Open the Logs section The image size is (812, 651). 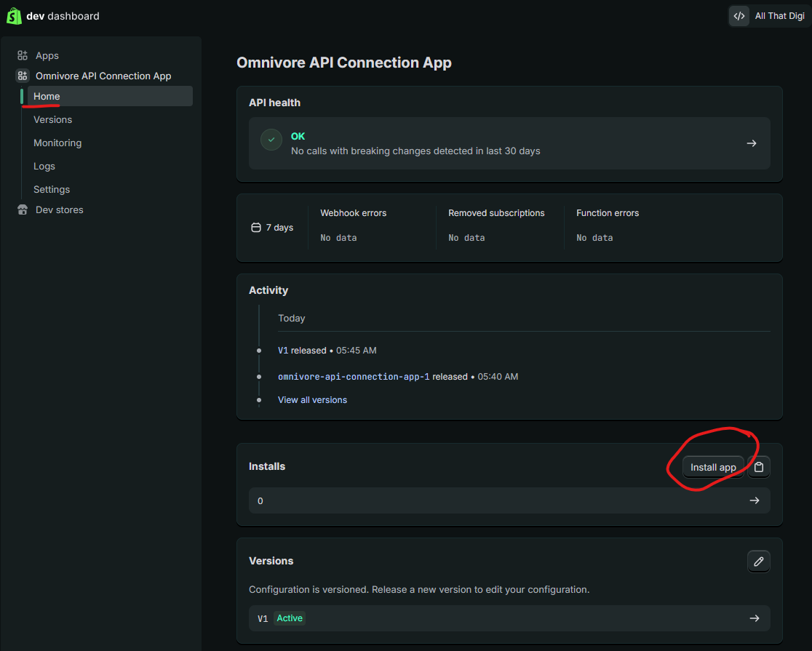tap(44, 167)
